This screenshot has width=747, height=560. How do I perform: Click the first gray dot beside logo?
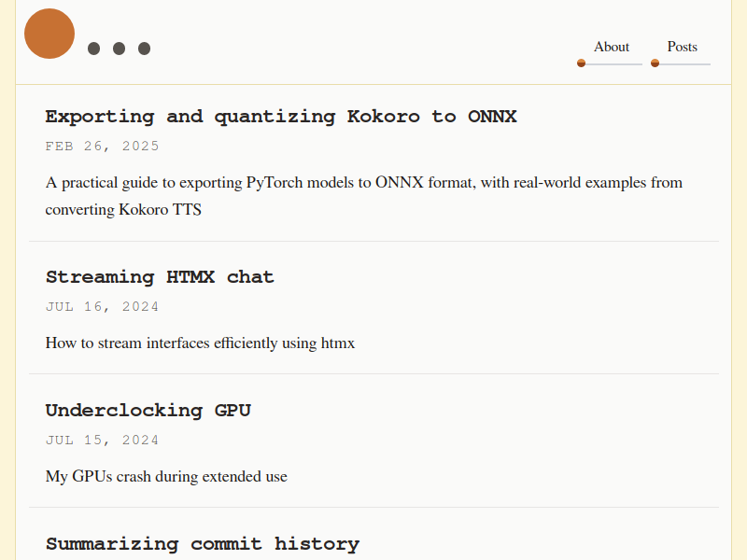pos(94,49)
